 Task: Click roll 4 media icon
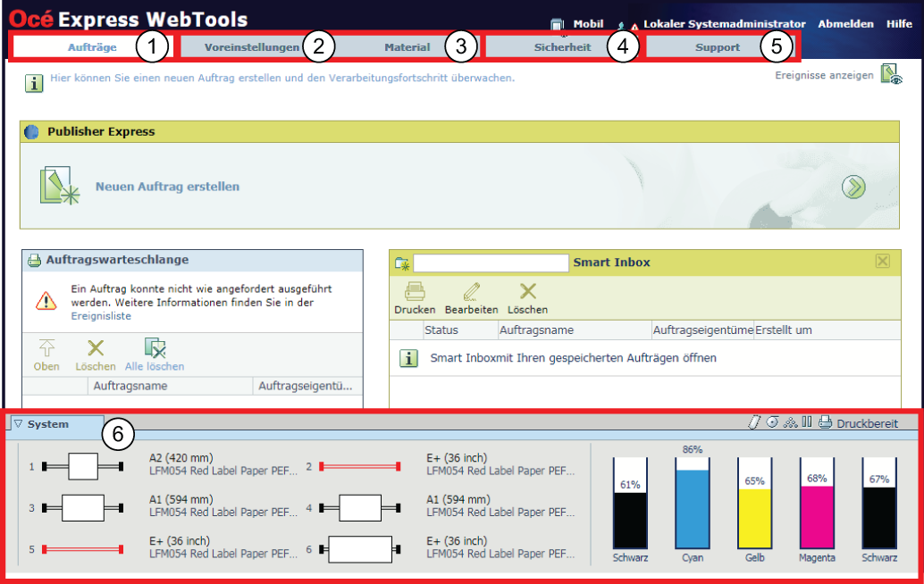pos(360,508)
